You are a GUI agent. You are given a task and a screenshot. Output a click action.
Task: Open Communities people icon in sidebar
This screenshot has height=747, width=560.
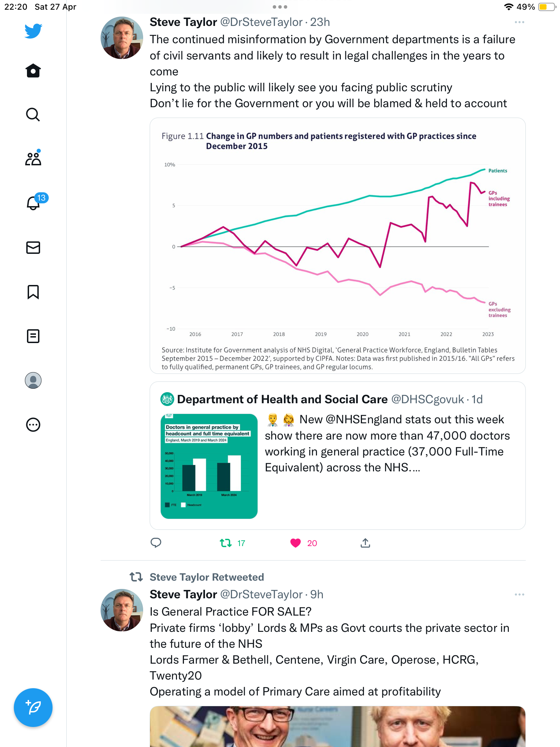(33, 159)
